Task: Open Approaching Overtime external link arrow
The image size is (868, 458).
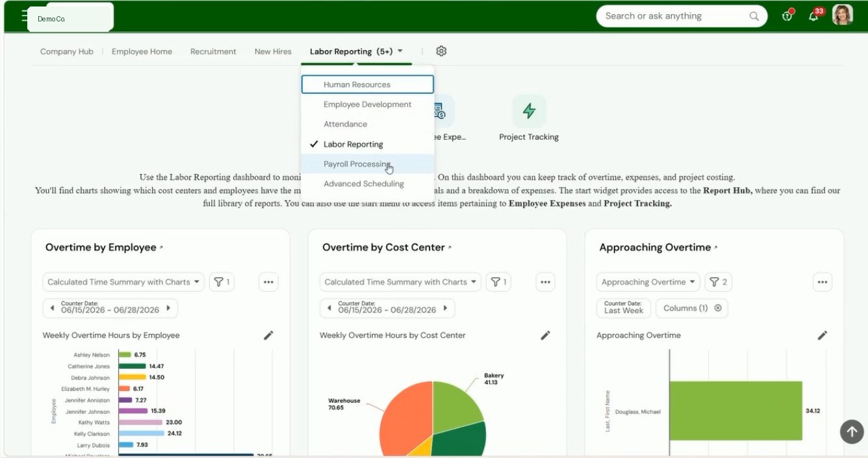Action: (x=716, y=248)
